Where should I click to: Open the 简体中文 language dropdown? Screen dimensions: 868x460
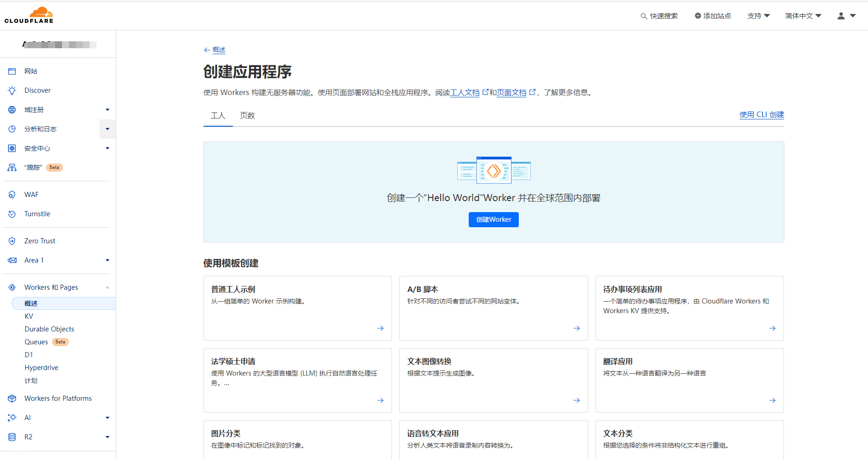[803, 16]
